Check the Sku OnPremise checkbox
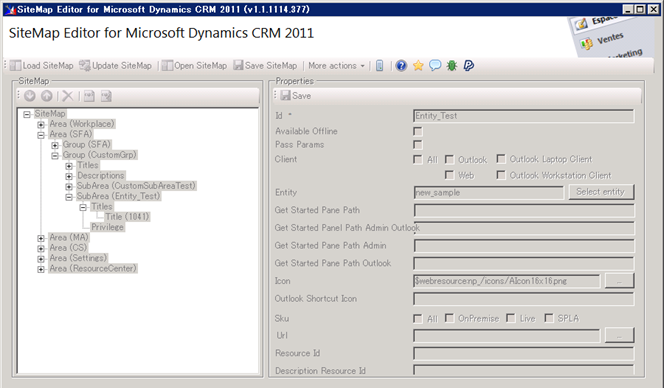664x388 pixels. coord(449,318)
